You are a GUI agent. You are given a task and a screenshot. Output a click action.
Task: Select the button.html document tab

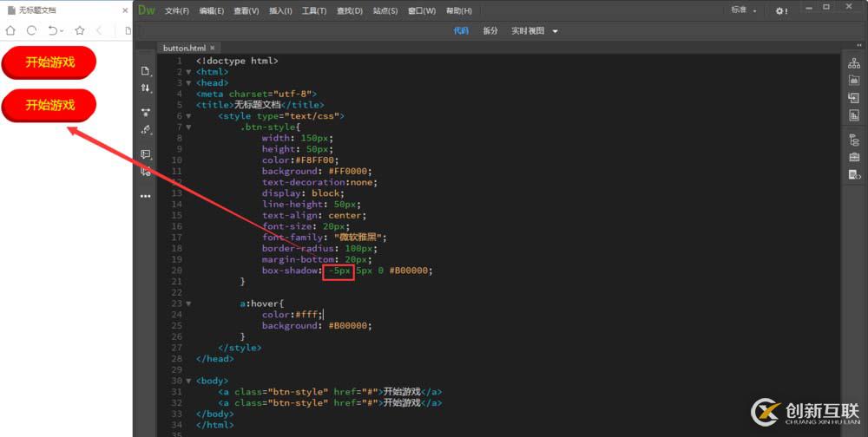pos(184,49)
